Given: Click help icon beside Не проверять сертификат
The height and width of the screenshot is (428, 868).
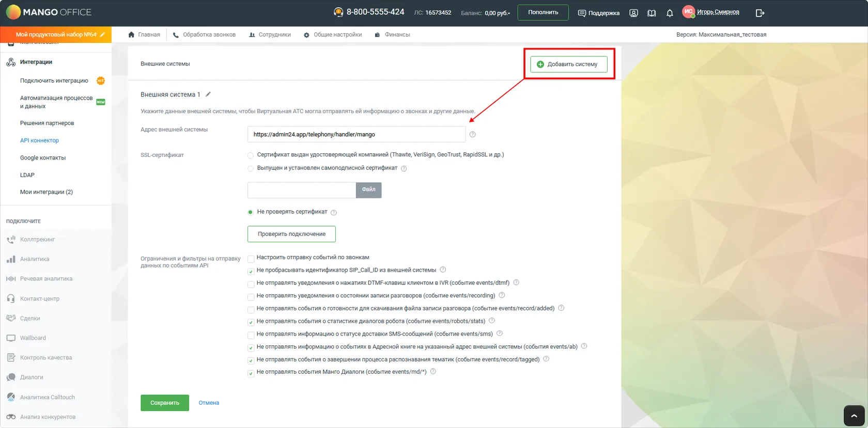Looking at the screenshot, I should click(x=334, y=212).
